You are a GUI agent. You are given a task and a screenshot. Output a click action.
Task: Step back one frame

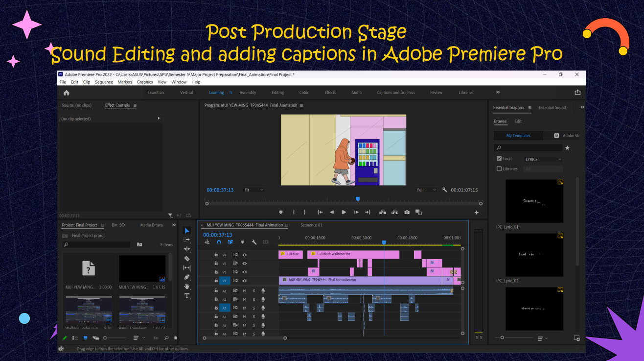(332, 212)
